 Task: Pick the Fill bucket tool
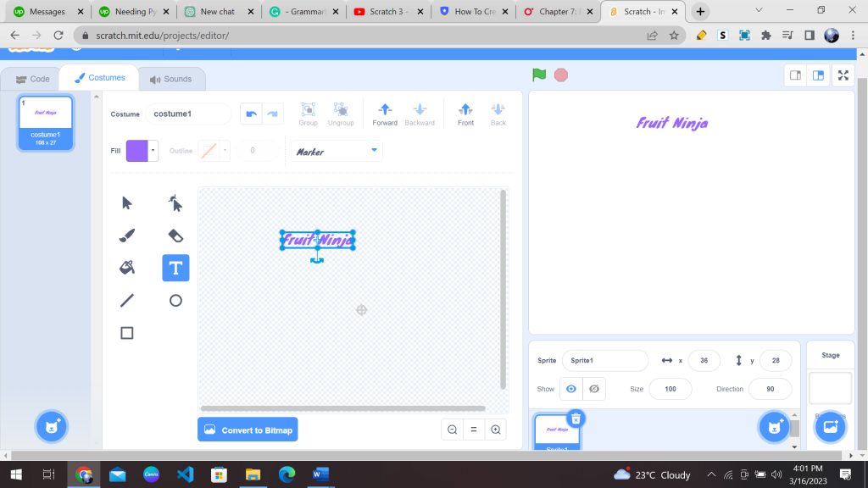click(x=127, y=267)
